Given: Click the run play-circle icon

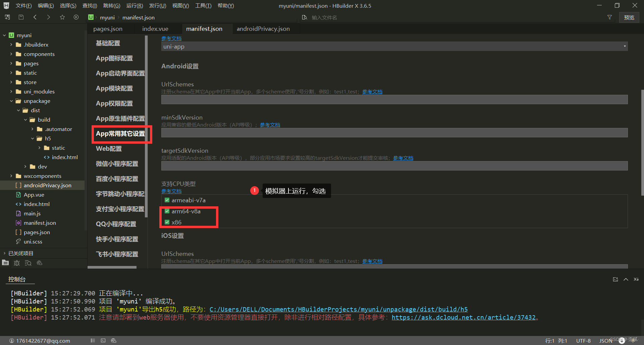Looking at the screenshot, I should 76,17.
